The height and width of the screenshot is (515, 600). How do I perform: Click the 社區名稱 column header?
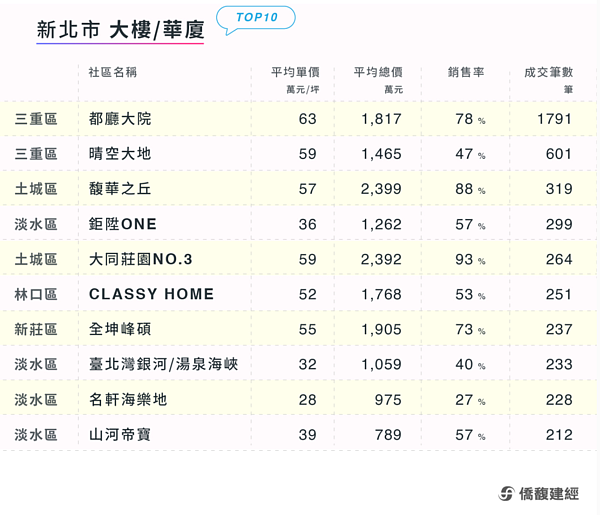[x=112, y=72]
